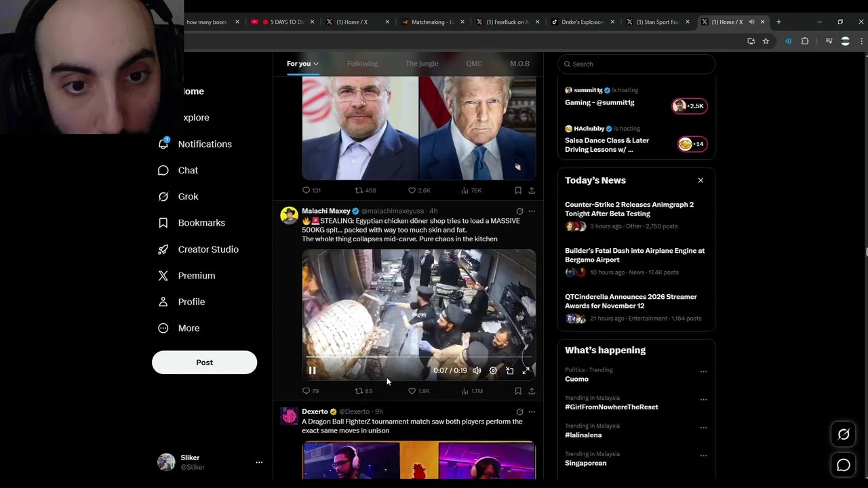Click the Post button

pos(204,362)
